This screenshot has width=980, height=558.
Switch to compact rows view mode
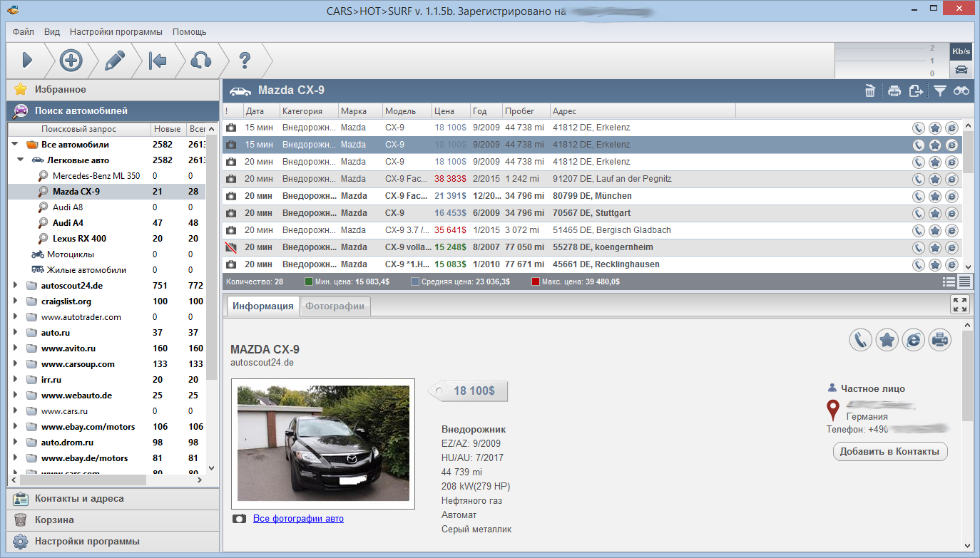[x=964, y=281]
